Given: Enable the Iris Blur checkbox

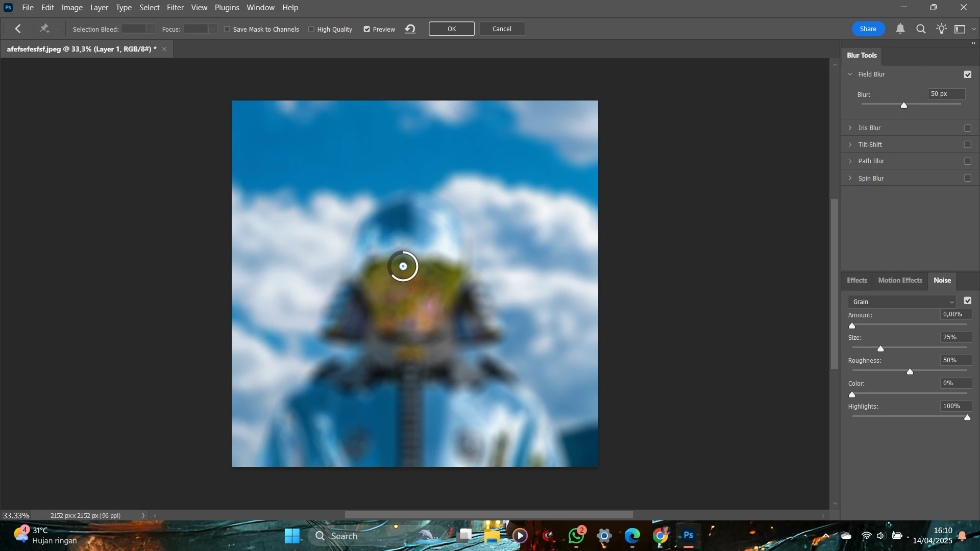Looking at the screenshot, I should pyautogui.click(x=967, y=128).
